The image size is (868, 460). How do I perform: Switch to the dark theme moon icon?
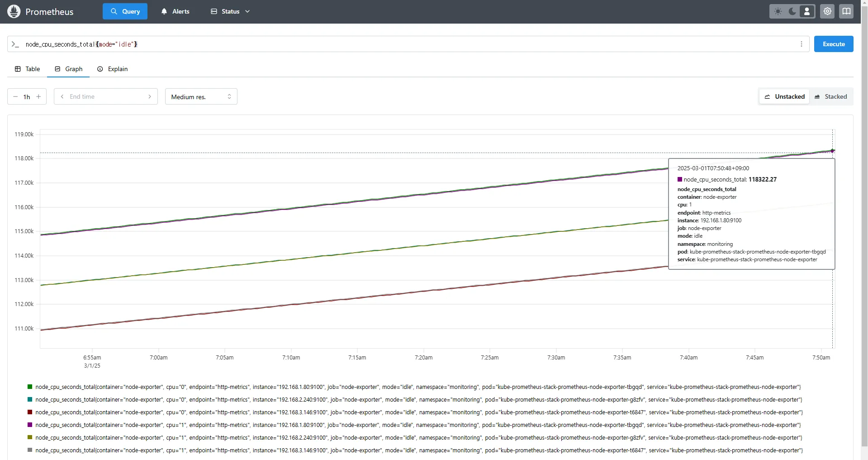[x=792, y=11]
